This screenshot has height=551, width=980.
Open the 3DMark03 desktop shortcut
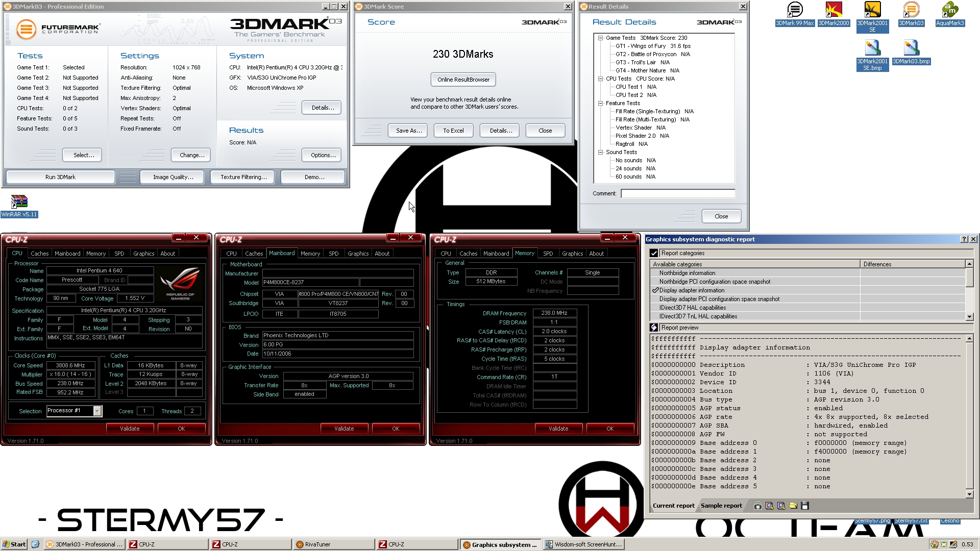point(911,14)
